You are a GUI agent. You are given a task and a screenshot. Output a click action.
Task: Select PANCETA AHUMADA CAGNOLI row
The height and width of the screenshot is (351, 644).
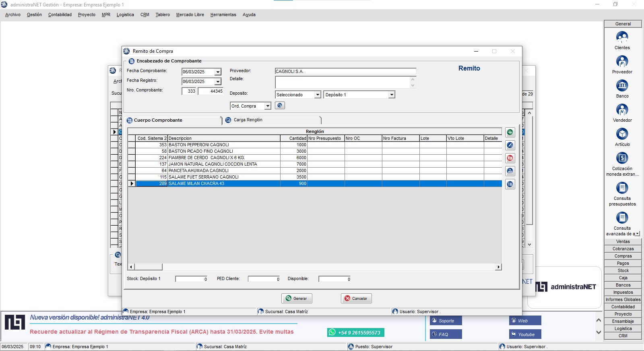(x=315, y=170)
